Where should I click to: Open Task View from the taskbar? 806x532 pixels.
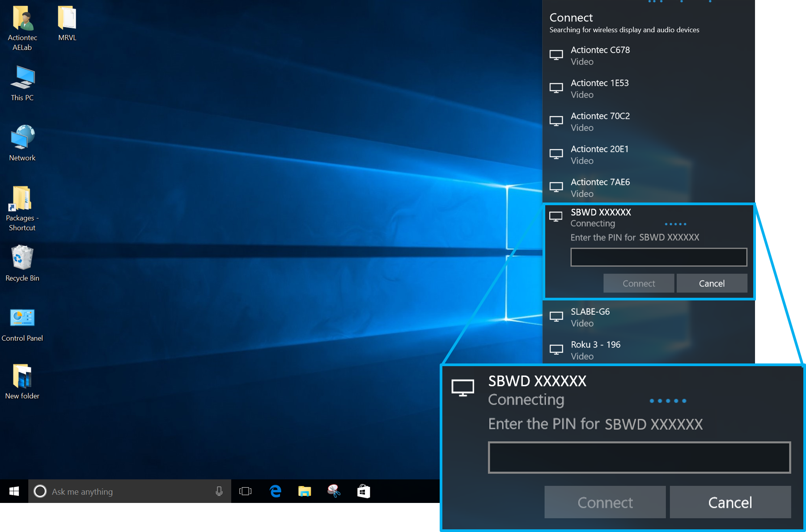coord(245,491)
